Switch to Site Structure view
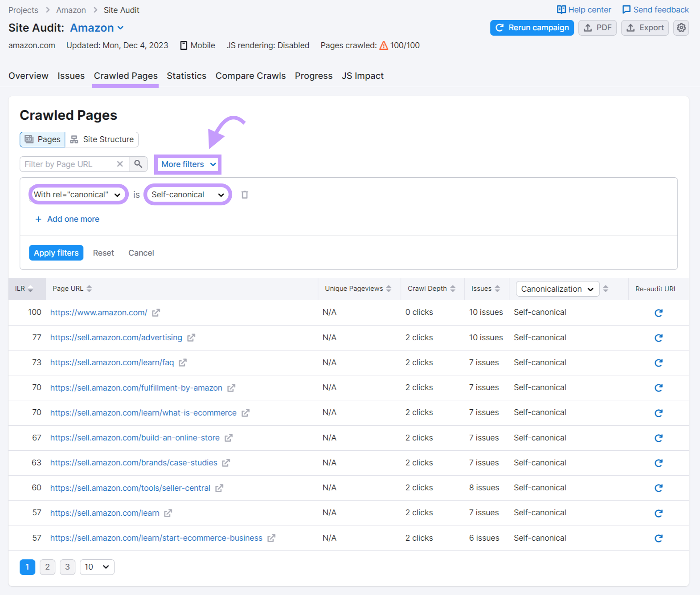700x595 pixels. coord(102,139)
